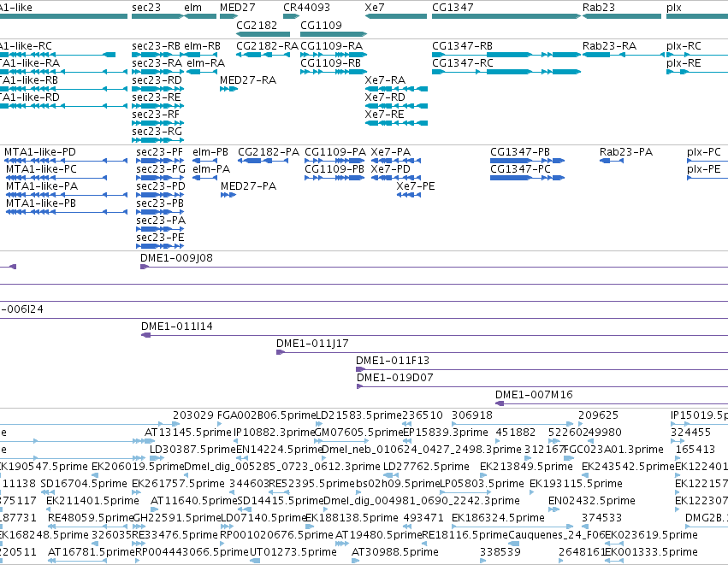Click EST SD16704.5prime
Viewport: 728px width, 565px height.
(84, 483)
